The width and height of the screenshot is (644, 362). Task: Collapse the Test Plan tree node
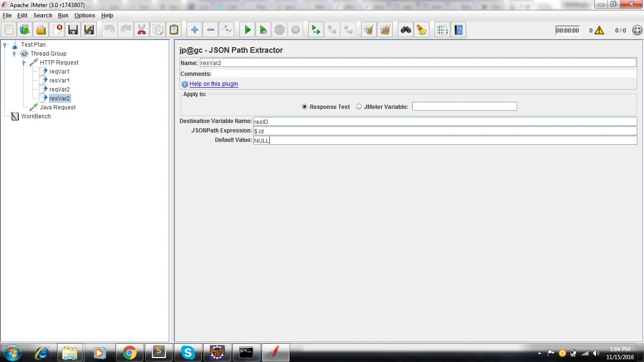coord(5,45)
